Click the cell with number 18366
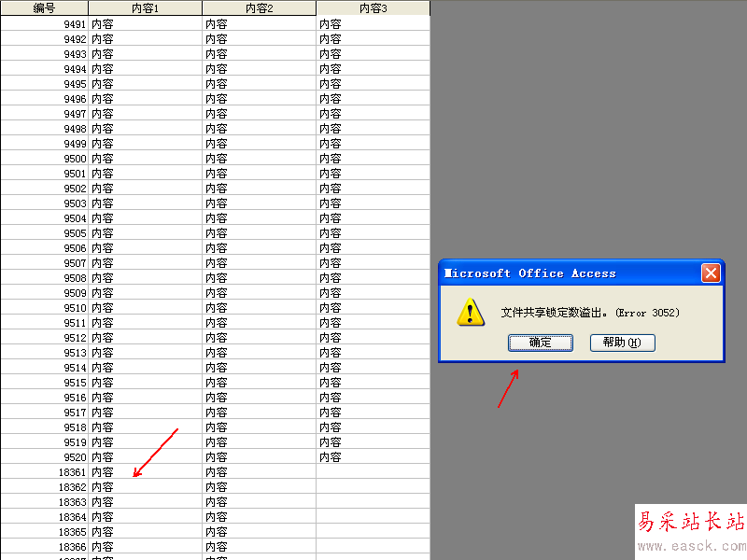 pyautogui.click(x=44, y=547)
